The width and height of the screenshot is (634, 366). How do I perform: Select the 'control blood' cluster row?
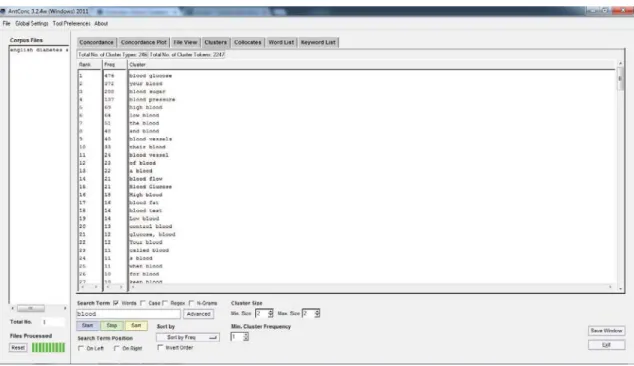(151, 226)
